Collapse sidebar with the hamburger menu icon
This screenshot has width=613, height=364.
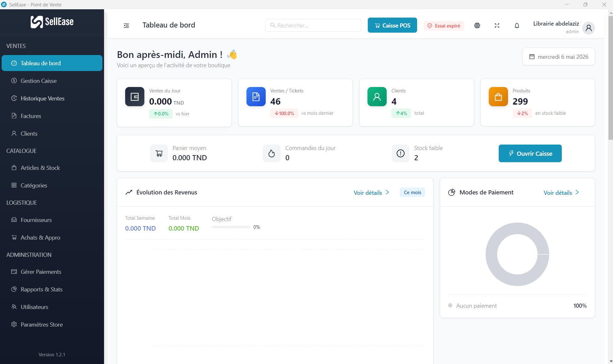point(126,26)
